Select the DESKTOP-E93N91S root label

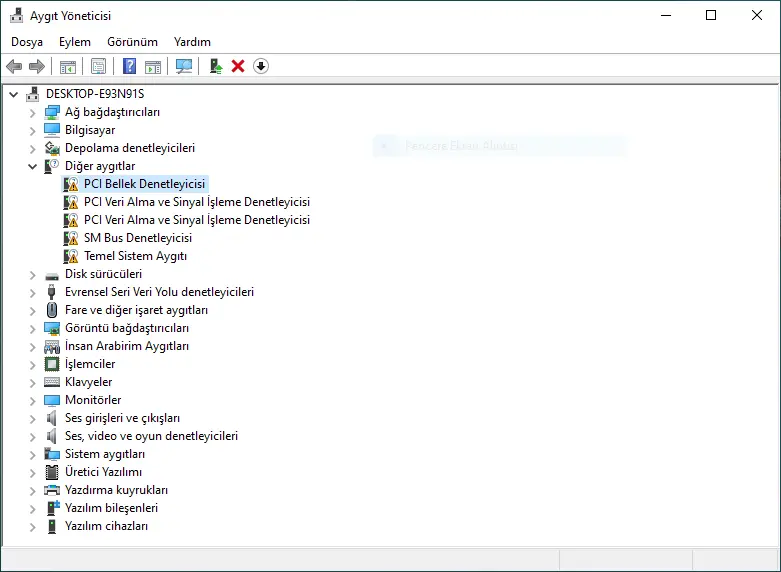click(x=95, y=94)
